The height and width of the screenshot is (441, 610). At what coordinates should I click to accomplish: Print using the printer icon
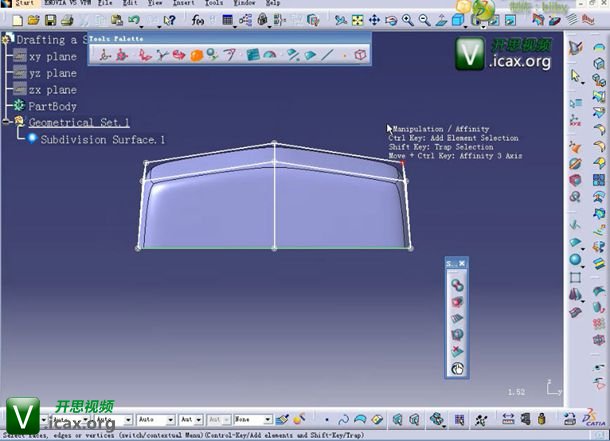pyautogui.click(x=67, y=20)
